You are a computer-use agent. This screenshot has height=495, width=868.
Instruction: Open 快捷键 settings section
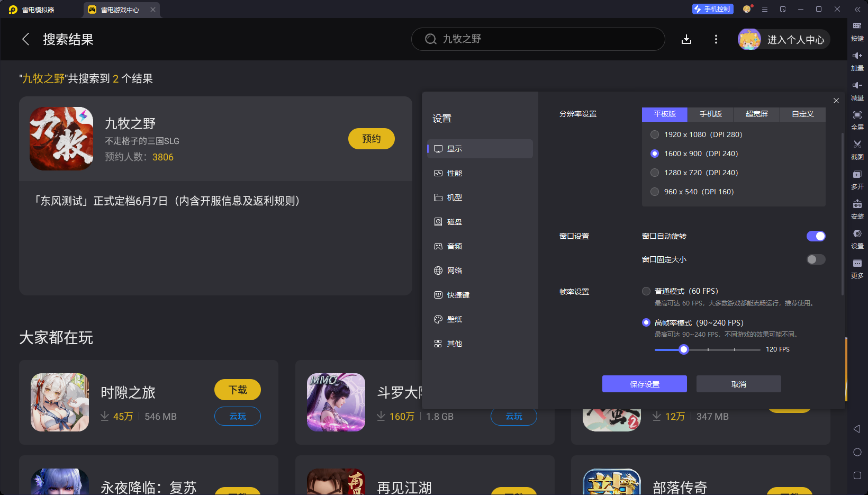480,295
